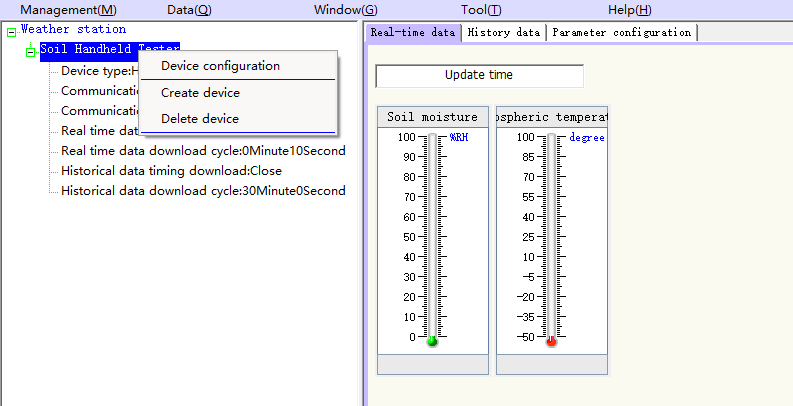The width and height of the screenshot is (793, 406).
Task: Choose Delete device from context menu
Action: [200, 119]
